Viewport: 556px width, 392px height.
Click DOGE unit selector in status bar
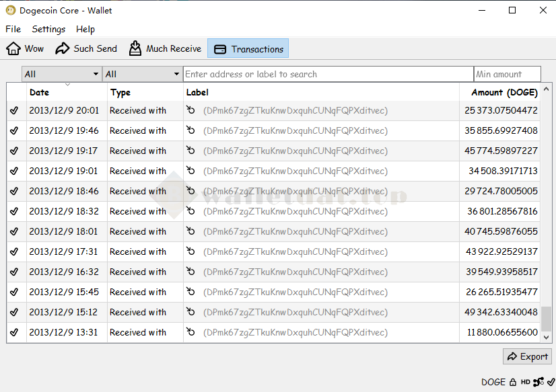(493, 382)
